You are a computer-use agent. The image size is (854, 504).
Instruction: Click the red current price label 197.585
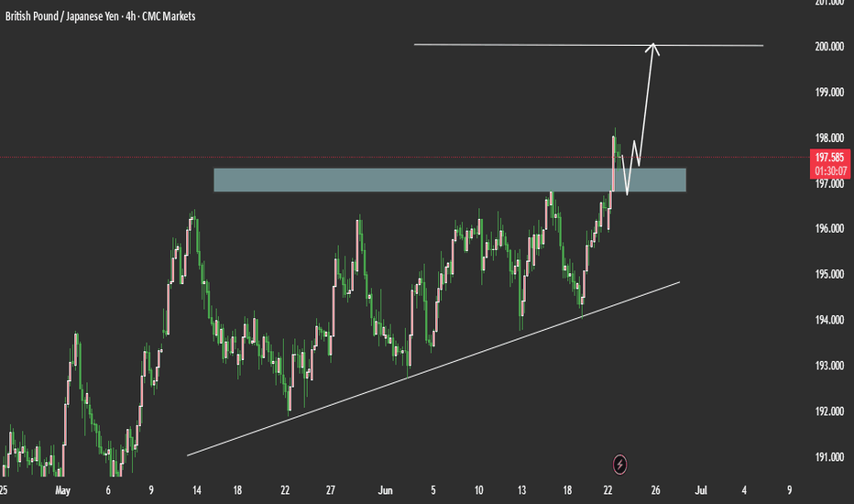coord(829,164)
